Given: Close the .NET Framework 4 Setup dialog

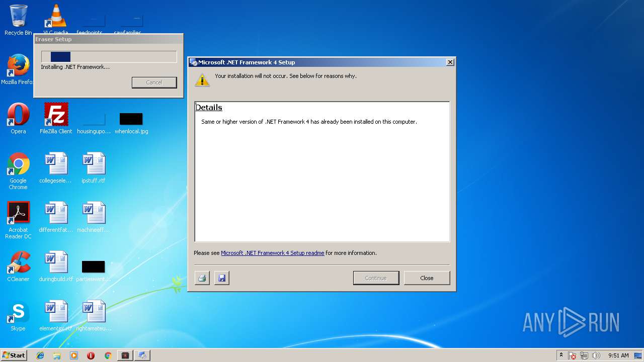Looking at the screenshot, I should (427, 278).
